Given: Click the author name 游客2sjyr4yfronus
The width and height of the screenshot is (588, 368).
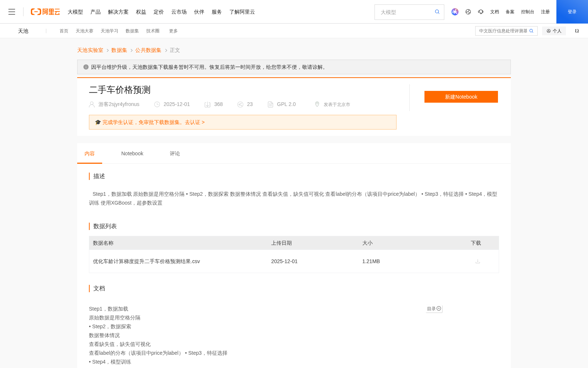Looking at the screenshot, I should (119, 104).
